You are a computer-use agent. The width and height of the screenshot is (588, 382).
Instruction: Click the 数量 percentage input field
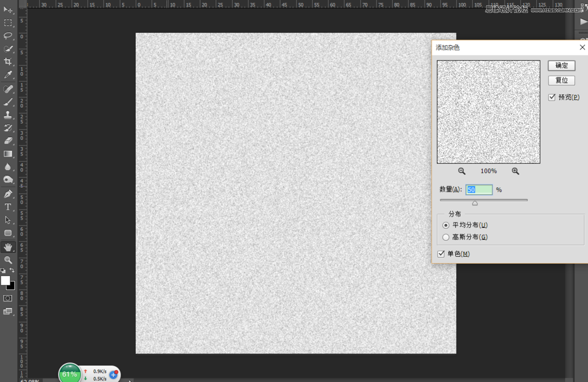[479, 190]
